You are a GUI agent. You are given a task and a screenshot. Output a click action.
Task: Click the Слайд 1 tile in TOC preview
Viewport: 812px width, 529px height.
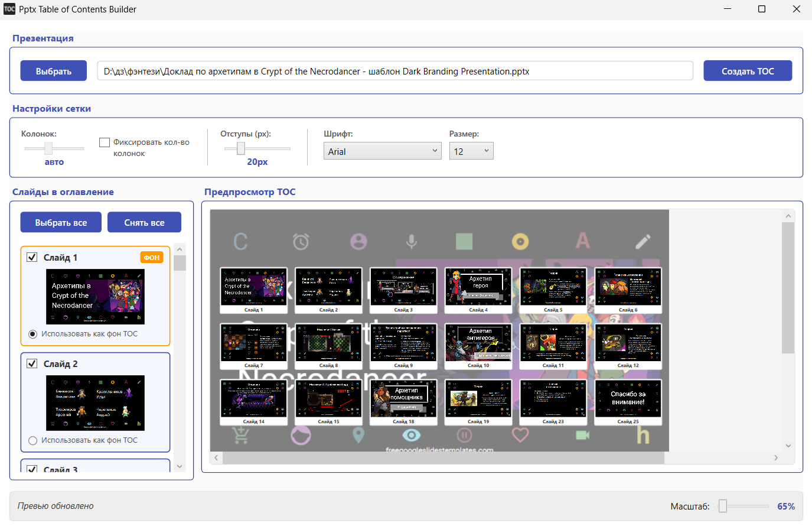pyautogui.click(x=253, y=290)
